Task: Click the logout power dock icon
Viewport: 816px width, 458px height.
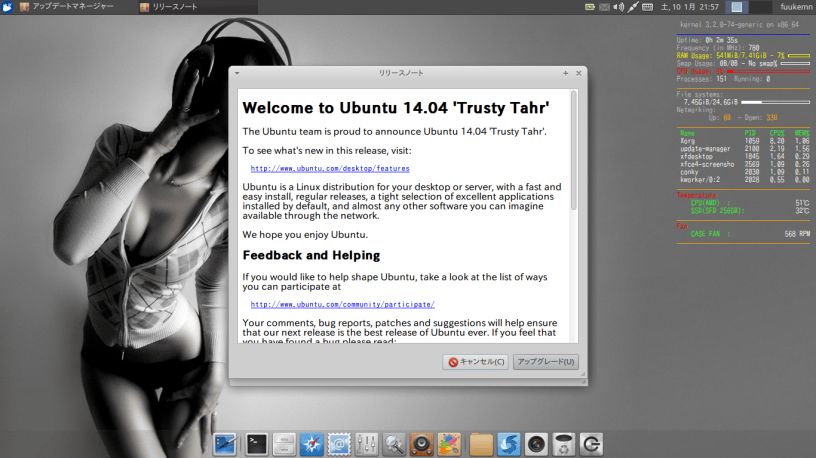Action: pos(591,444)
